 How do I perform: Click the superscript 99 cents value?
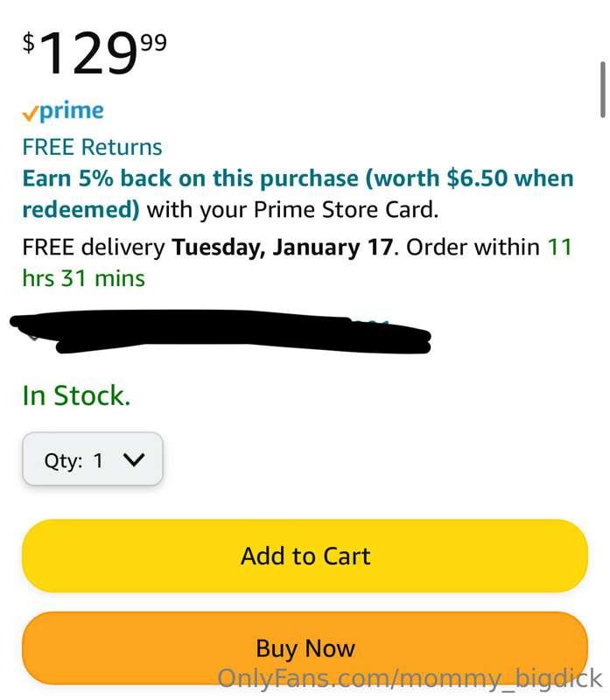pos(152,41)
